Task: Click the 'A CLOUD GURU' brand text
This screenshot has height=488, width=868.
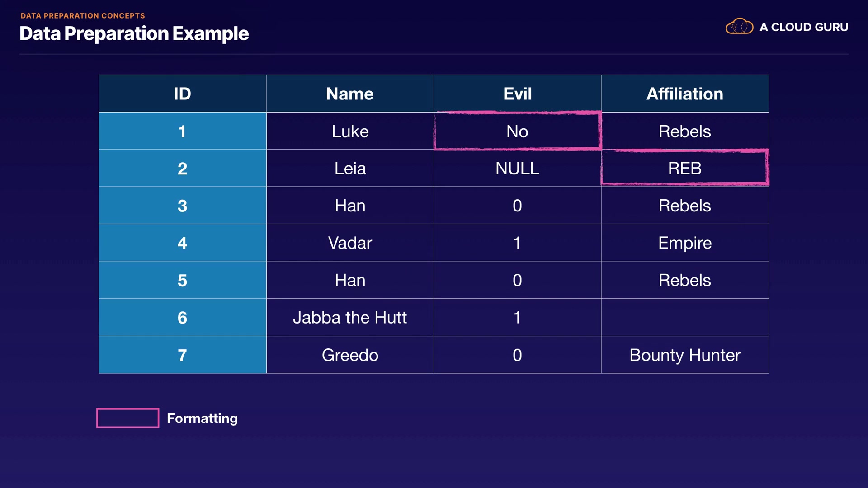Action: click(803, 27)
